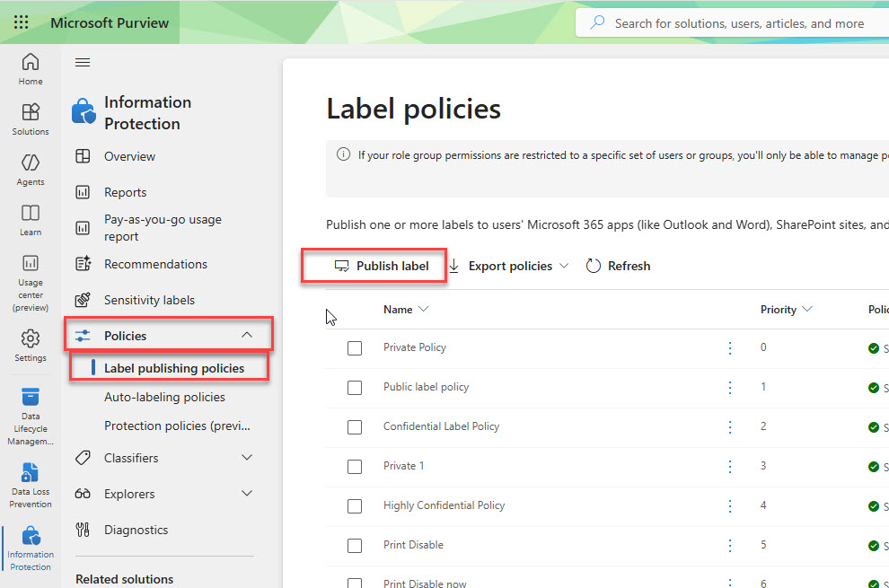The width and height of the screenshot is (889, 588).
Task: Select Information Protection in left rail
Action: tap(30, 549)
